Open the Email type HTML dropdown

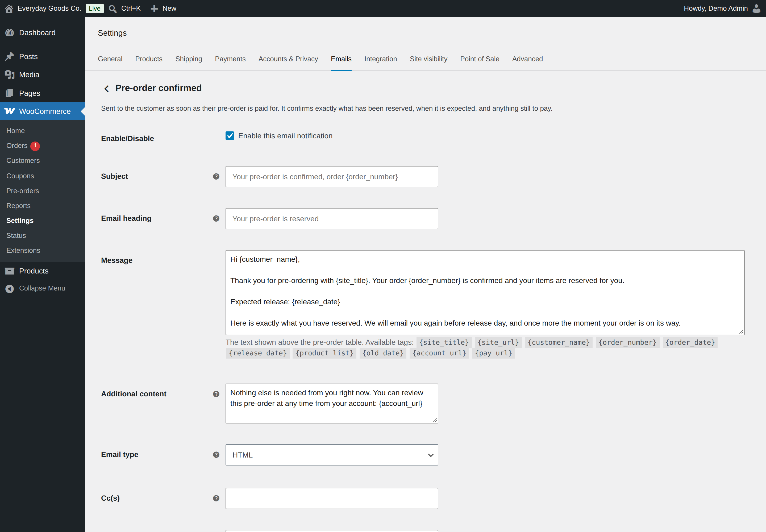pos(332,455)
